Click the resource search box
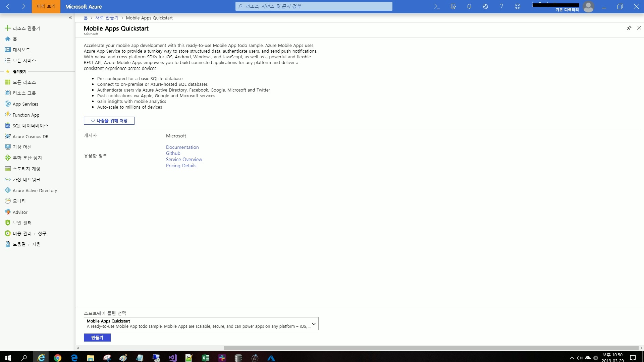644x362 pixels. point(314,6)
